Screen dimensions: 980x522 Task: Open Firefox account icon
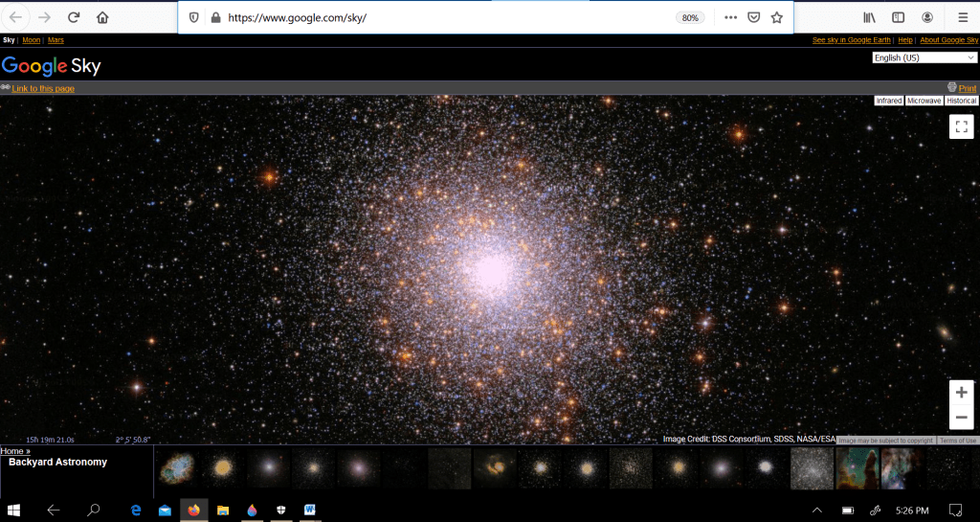(927, 17)
